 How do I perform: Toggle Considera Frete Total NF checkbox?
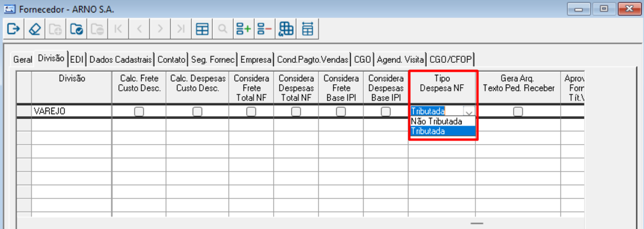point(251,111)
